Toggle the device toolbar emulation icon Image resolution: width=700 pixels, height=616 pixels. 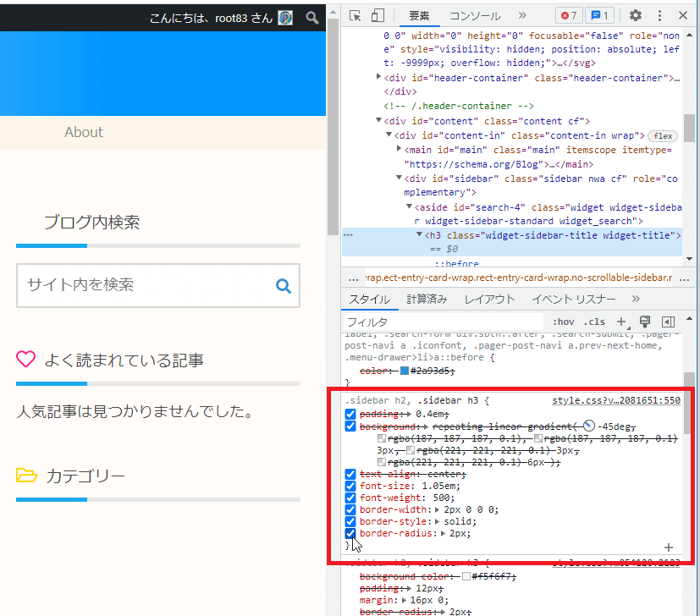pyautogui.click(x=378, y=16)
